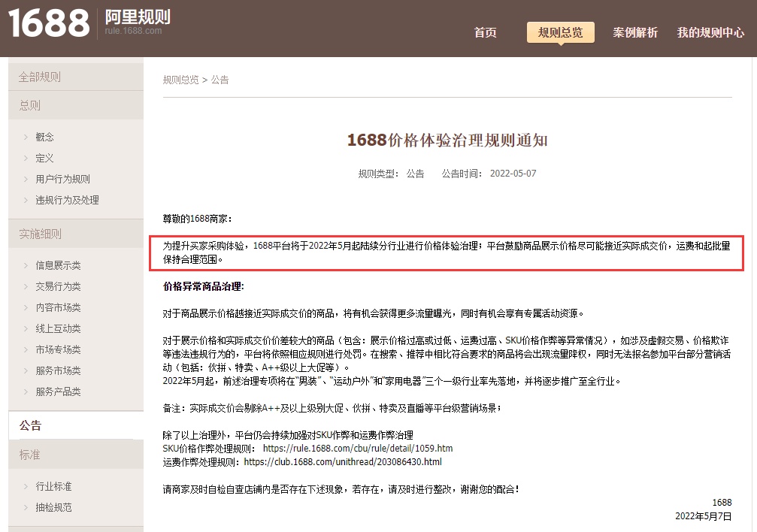Click the 1688 logo
Image resolution: width=757 pixels, height=532 pixels.
click(x=49, y=23)
